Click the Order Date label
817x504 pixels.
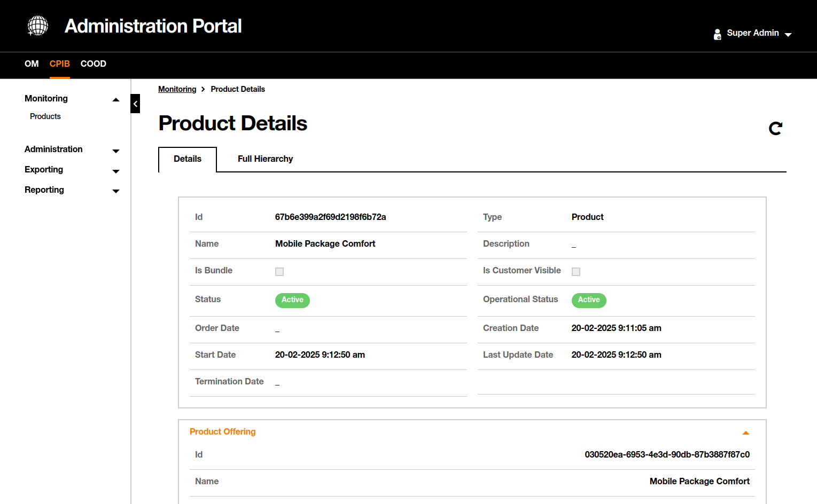click(x=217, y=328)
